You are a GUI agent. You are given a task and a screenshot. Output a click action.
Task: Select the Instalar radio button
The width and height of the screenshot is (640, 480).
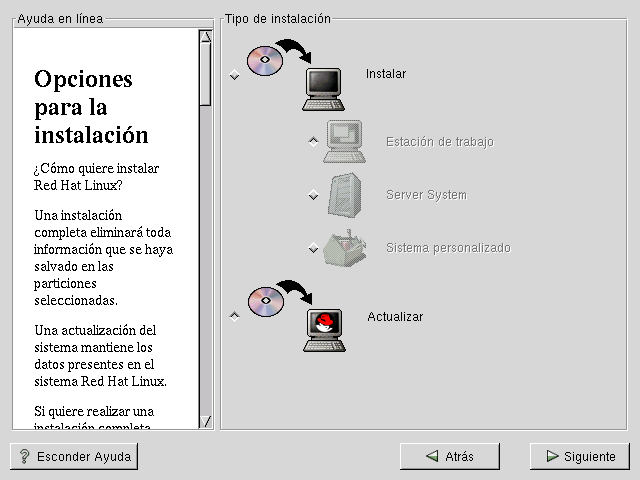[234, 75]
